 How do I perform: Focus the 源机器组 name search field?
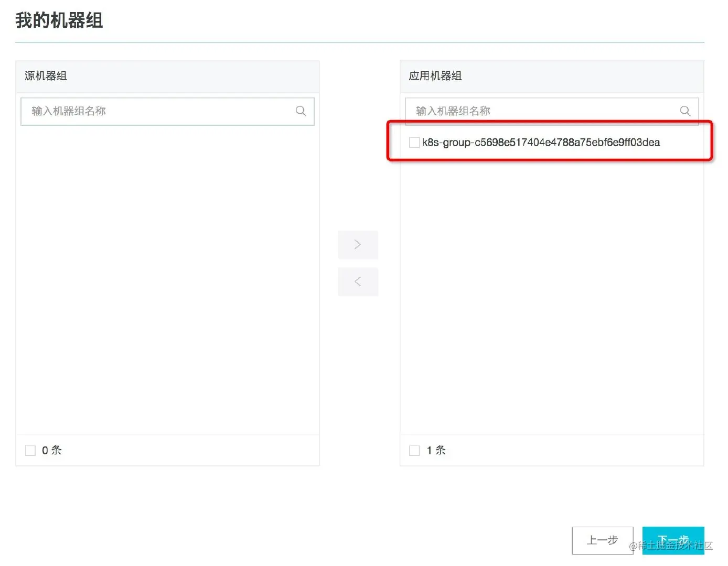[167, 111]
